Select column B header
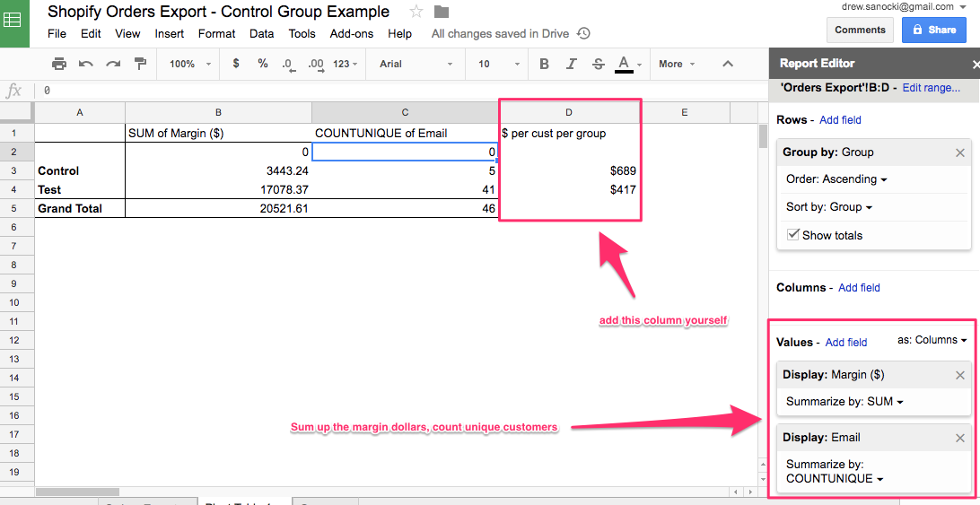This screenshot has height=505, width=980. point(218,112)
